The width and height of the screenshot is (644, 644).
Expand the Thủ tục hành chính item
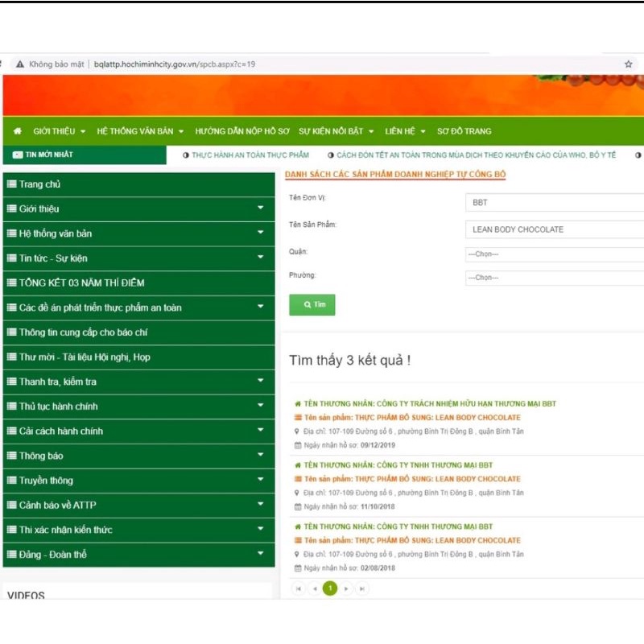point(138,407)
